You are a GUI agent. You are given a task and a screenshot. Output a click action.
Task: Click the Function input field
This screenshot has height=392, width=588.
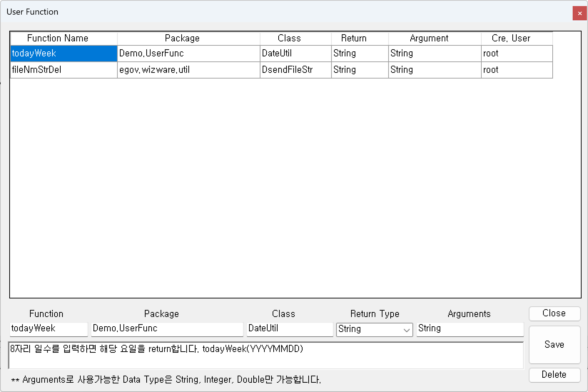pos(48,329)
